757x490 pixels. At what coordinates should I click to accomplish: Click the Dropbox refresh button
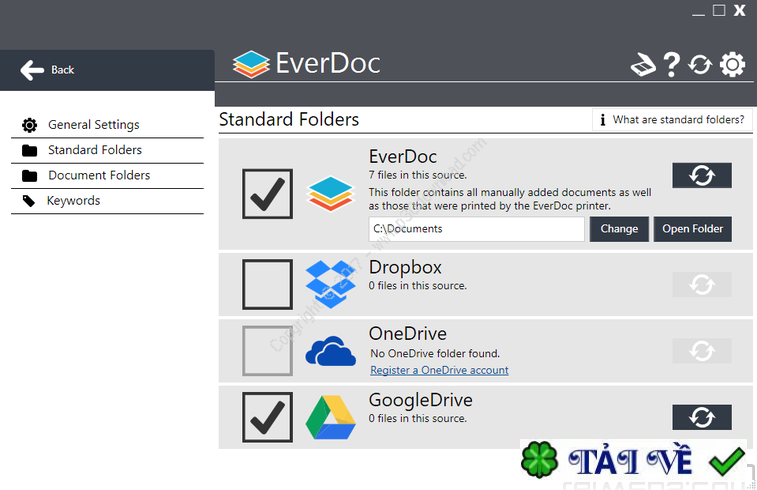tap(702, 285)
